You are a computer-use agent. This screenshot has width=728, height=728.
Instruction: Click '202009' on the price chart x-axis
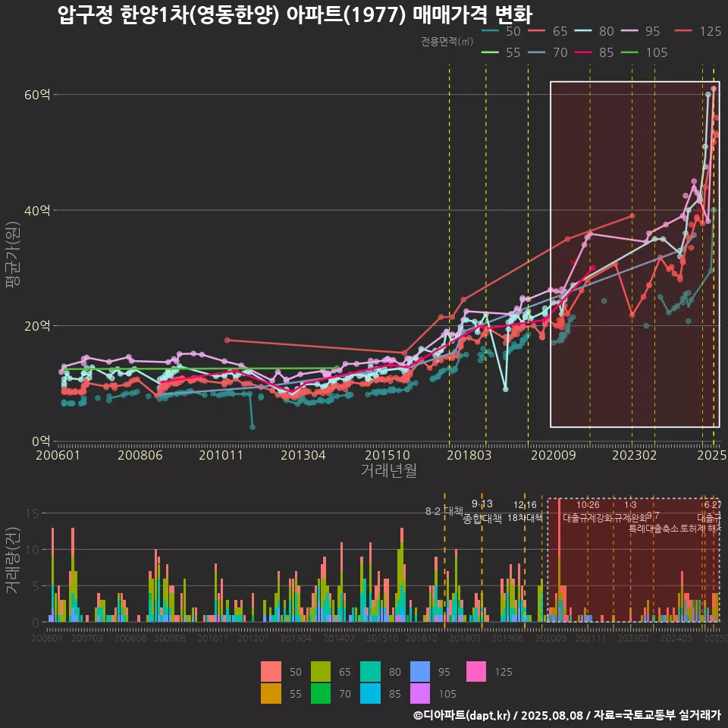[x=554, y=455]
